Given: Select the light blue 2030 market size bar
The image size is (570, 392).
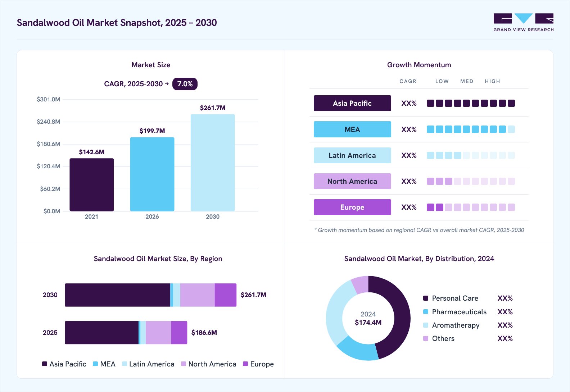Looking at the screenshot, I should 213,163.
